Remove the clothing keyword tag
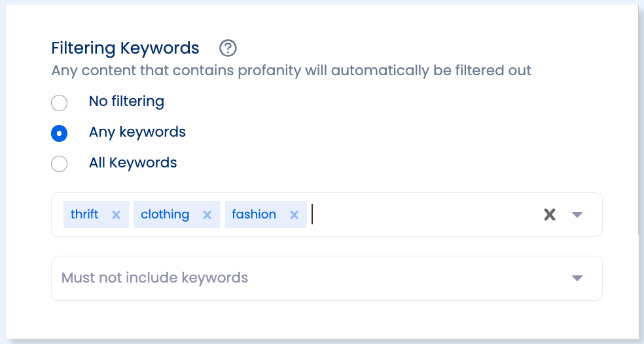The height and width of the screenshot is (344, 644). point(207,215)
